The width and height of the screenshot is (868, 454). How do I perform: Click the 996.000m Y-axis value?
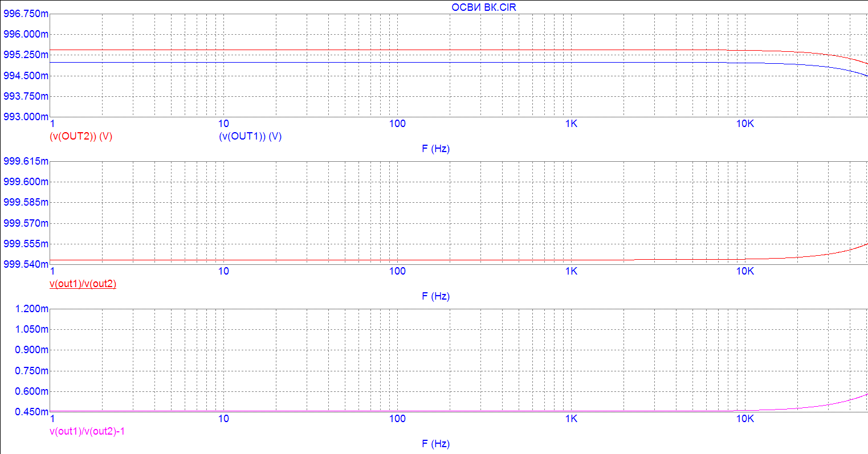(x=26, y=34)
